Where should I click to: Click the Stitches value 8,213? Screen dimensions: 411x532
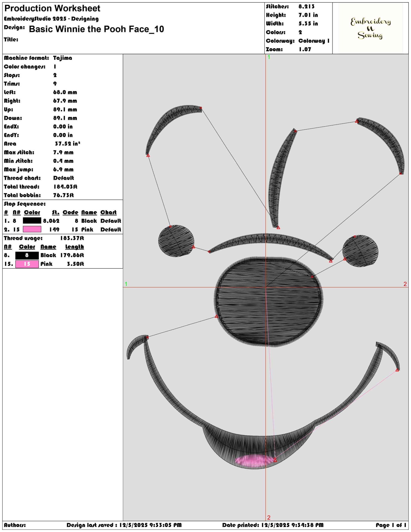coord(306,7)
